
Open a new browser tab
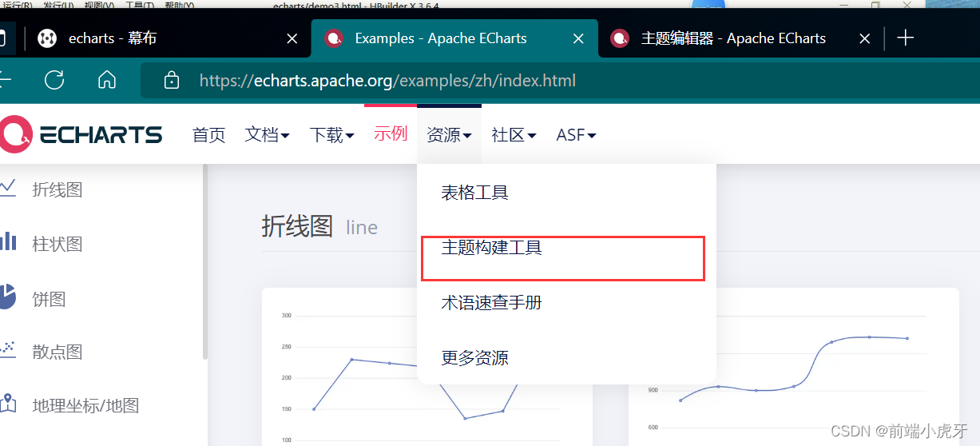pyautogui.click(x=905, y=38)
